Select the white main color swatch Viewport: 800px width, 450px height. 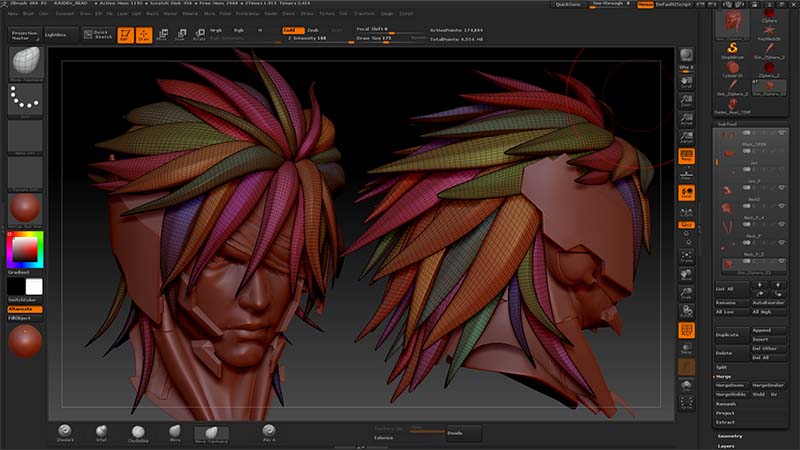coord(34,286)
